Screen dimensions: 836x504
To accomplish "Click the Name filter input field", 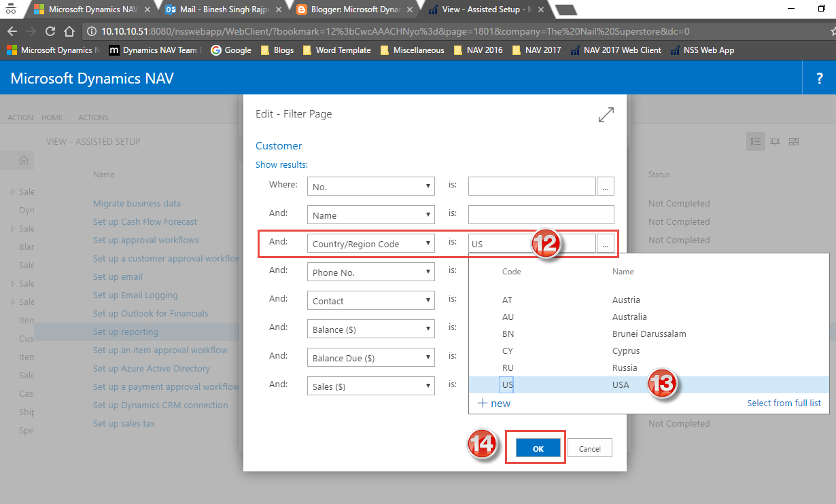I will pos(540,215).
